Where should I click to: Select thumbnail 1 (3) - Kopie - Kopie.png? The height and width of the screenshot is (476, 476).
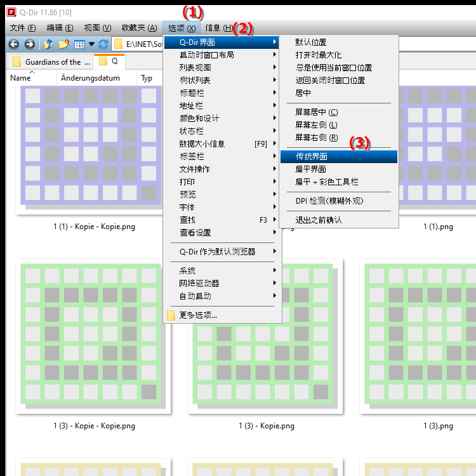(x=93, y=336)
